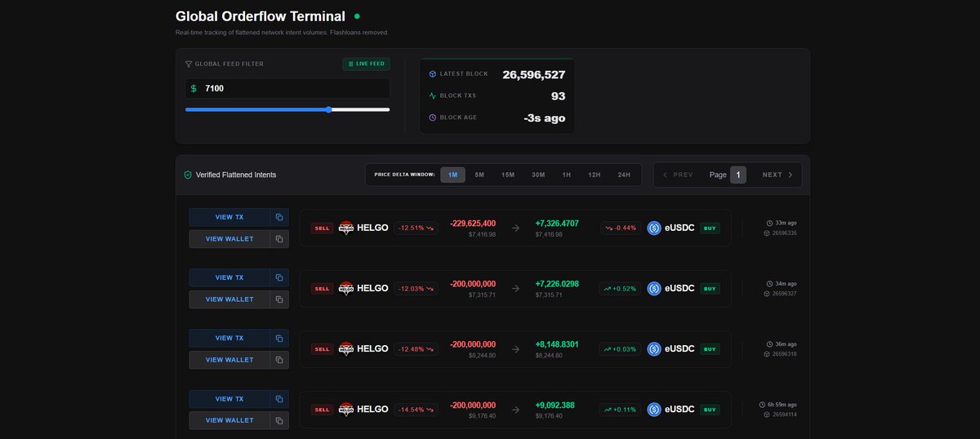Image resolution: width=980 pixels, height=439 pixels.
Task: Select the 5M price delta window
Action: pyautogui.click(x=479, y=175)
